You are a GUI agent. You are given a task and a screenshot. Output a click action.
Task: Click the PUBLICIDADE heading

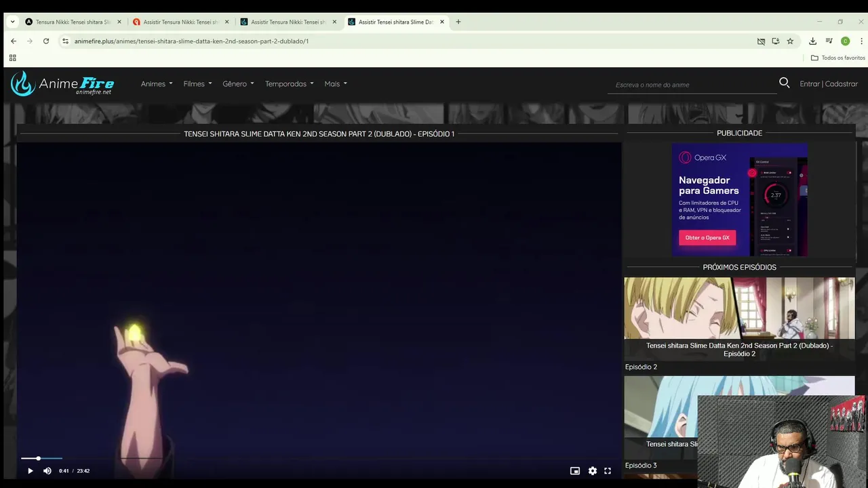click(x=739, y=134)
